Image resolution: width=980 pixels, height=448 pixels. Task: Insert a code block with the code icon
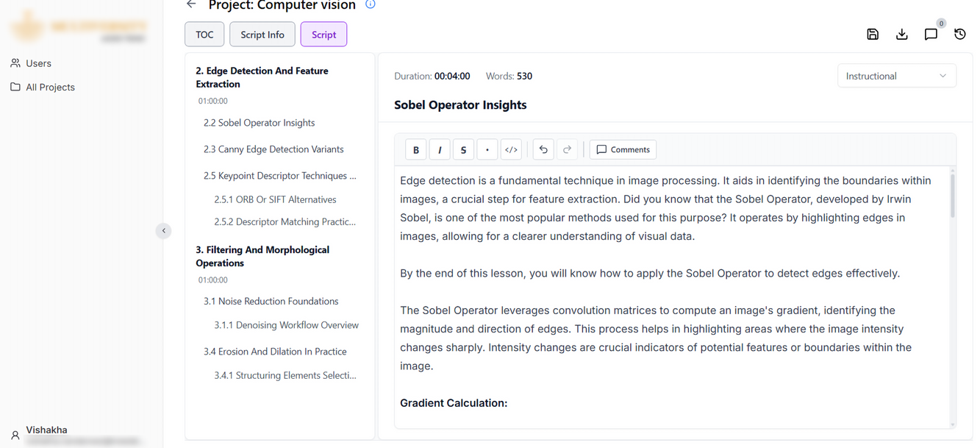(511, 149)
